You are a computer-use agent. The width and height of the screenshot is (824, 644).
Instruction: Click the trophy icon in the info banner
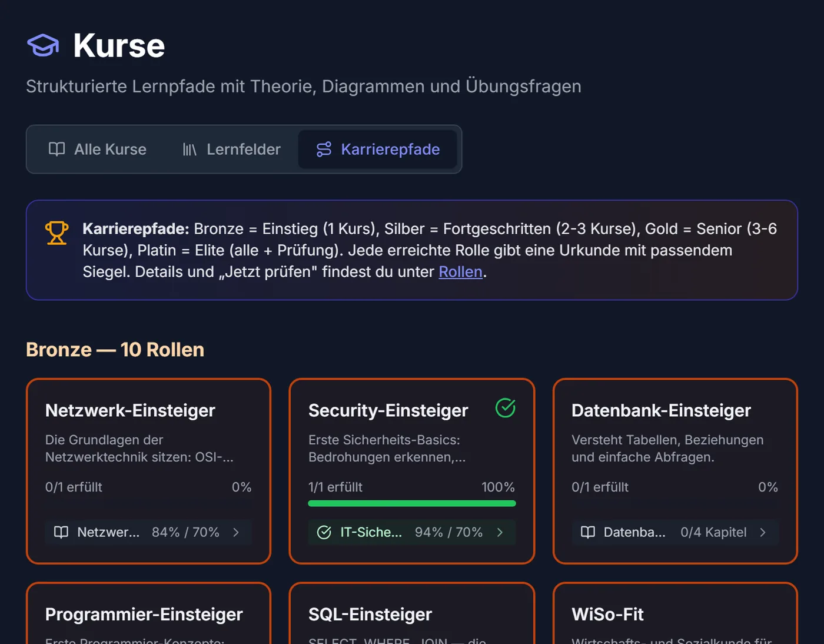click(x=57, y=233)
